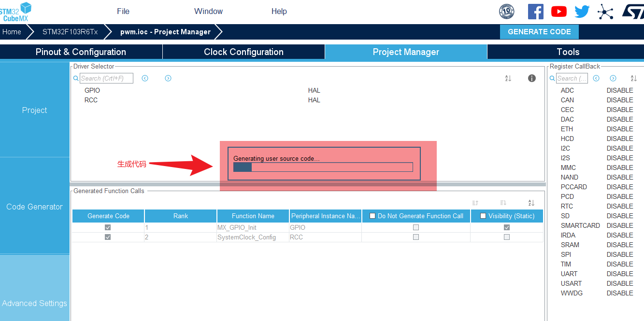Toggle Static visibility for MX_GPIO_Init

pyautogui.click(x=507, y=227)
